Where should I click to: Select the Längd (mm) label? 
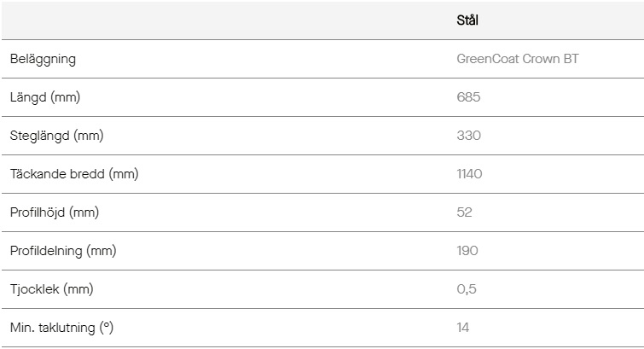pyautogui.click(x=45, y=97)
